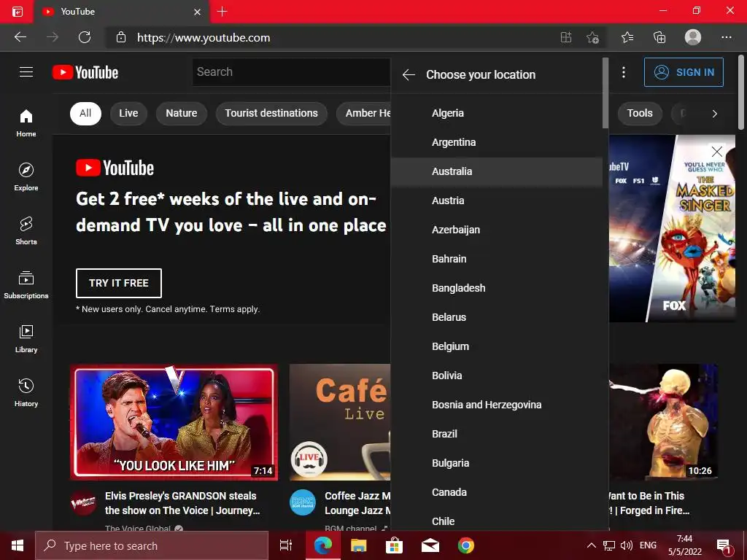Click the Windows taskbar search box
The height and width of the screenshot is (560, 747).
tap(152, 545)
